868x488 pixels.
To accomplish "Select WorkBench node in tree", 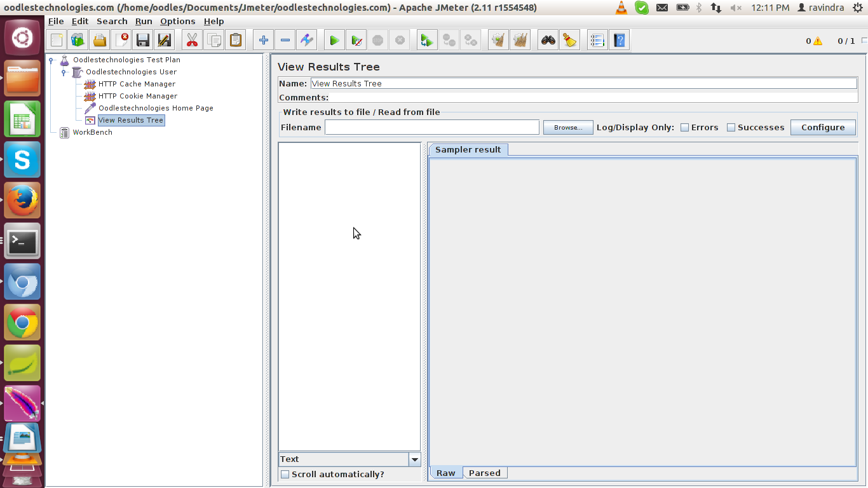I will click(x=92, y=132).
